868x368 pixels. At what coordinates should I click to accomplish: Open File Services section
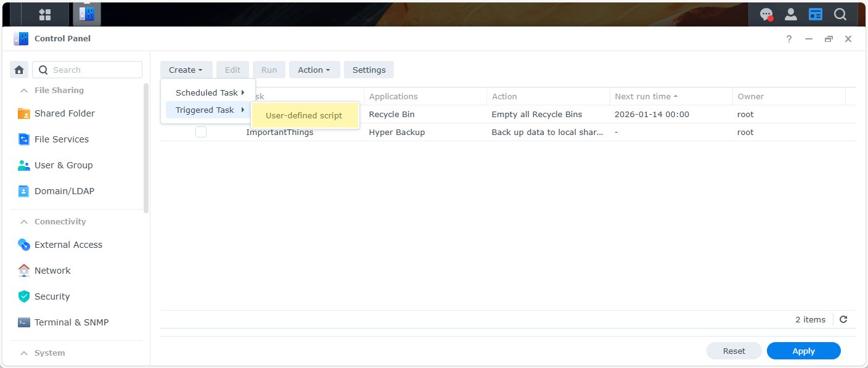coord(61,139)
